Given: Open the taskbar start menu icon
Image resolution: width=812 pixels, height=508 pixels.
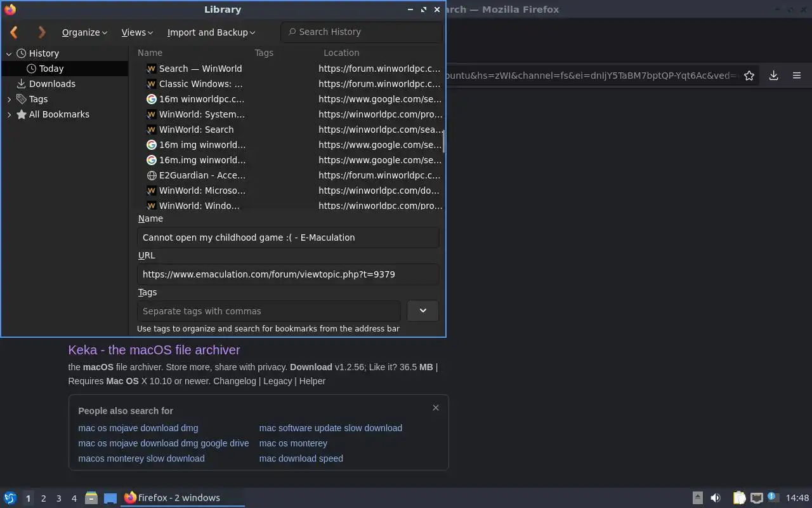Looking at the screenshot, I should (10, 498).
